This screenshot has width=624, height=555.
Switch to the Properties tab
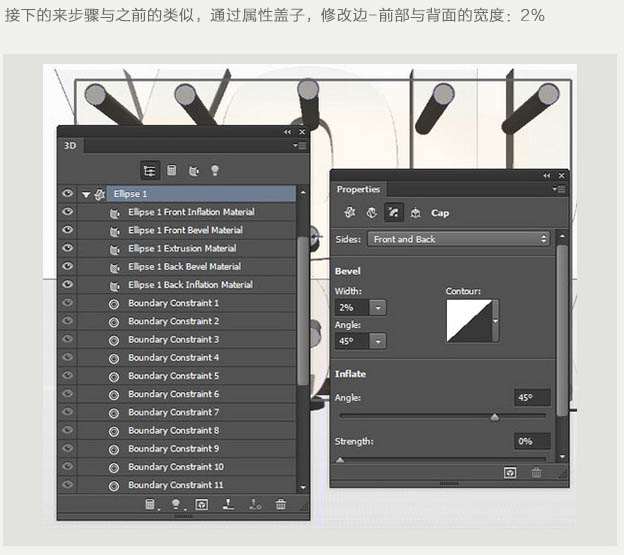coord(358,189)
